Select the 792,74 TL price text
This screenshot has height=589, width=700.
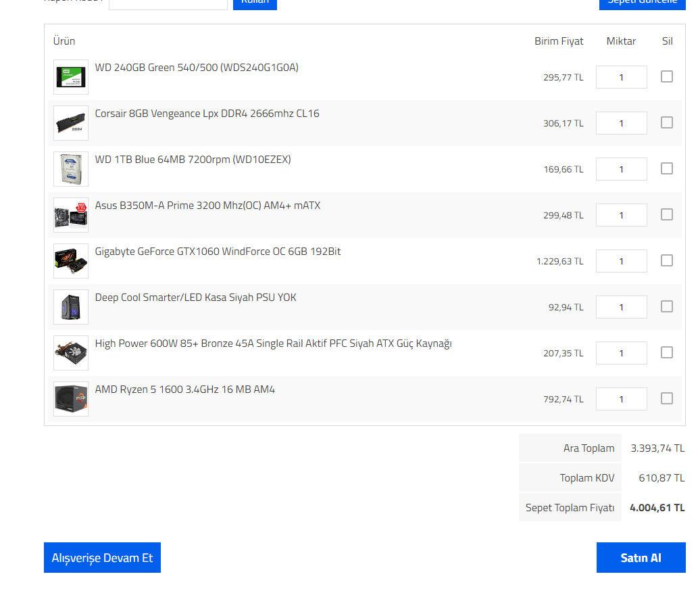click(564, 400)
